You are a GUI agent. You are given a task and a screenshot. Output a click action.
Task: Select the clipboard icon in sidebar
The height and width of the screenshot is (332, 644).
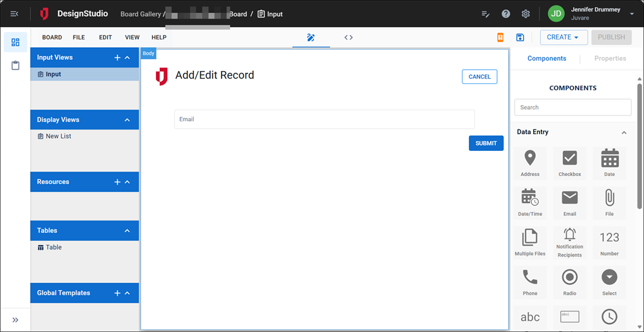15,65
